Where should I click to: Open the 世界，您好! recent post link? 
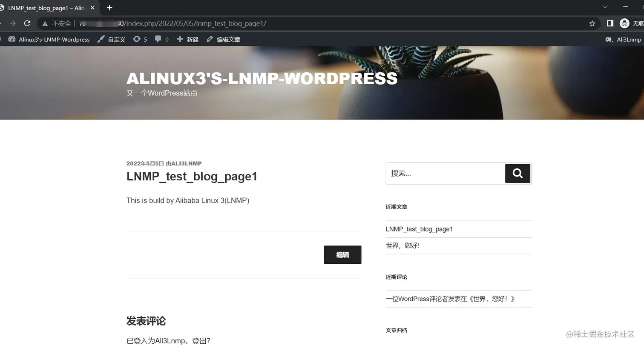402,245
